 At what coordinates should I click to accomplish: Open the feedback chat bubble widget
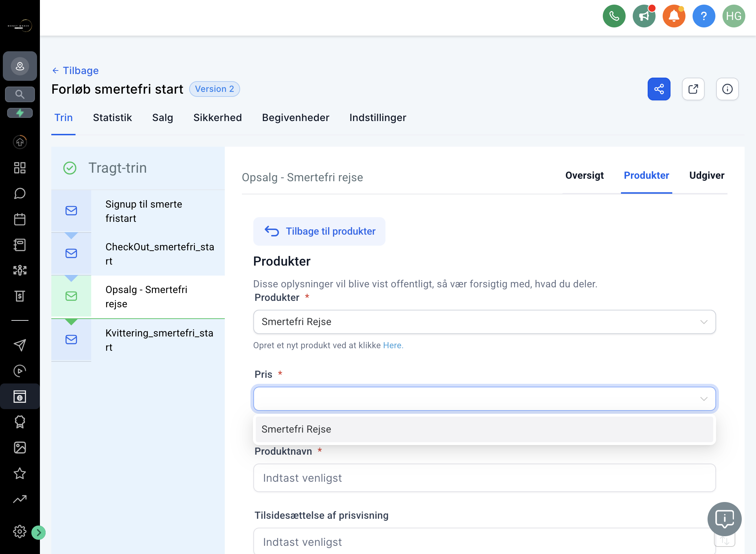724,519
